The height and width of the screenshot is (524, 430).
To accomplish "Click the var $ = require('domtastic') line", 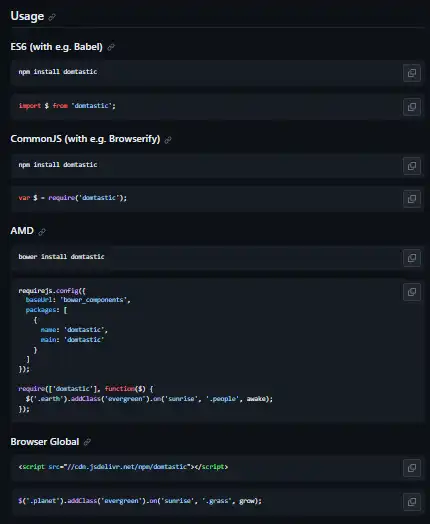I will click(73, 198).
